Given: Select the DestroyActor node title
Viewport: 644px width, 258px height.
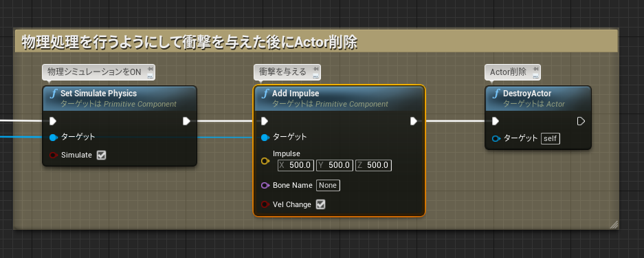Looking at the screenshot, I should [527, 94].
